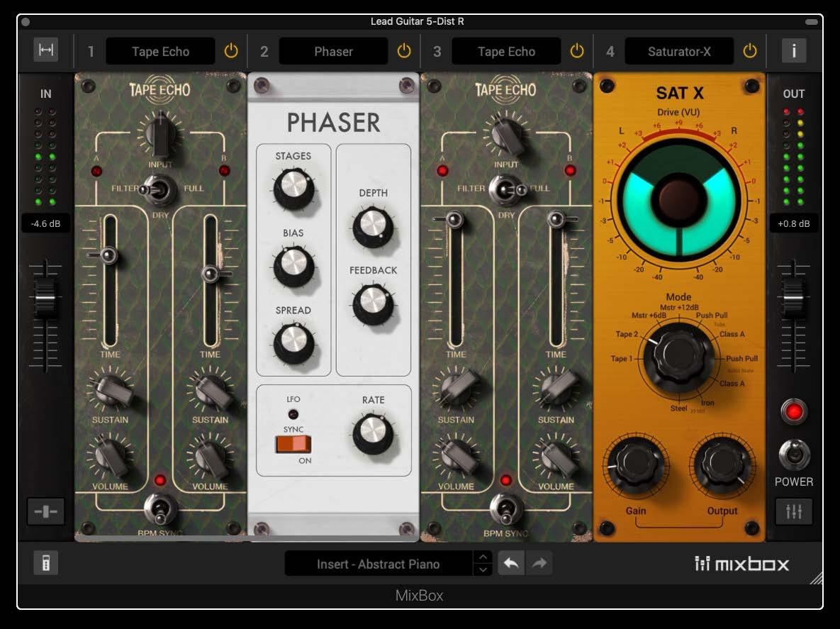This screenshot has height=629, width=840.
Task: Flip slot 1 Tape Echo's BPM SYNC switch
Action: (159, 509)
